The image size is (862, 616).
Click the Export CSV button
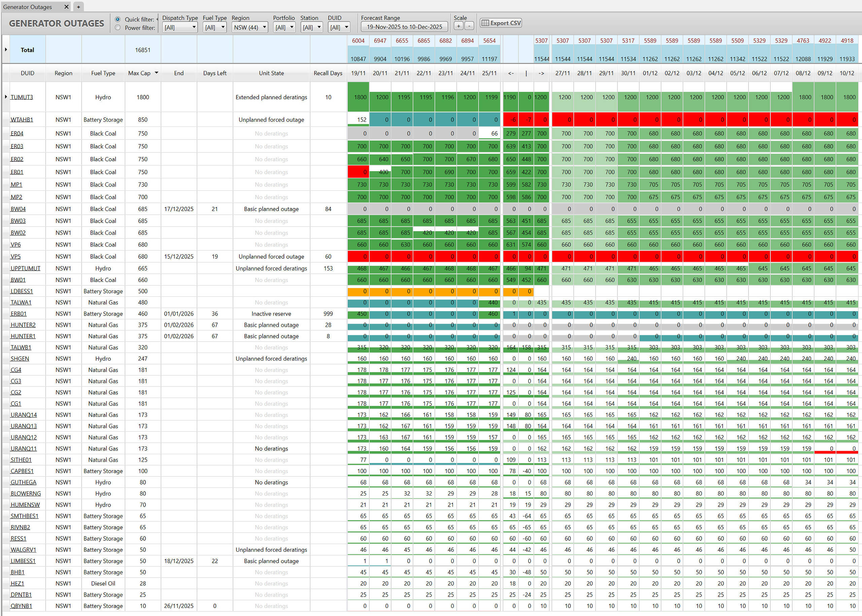[x=501, y=23]
